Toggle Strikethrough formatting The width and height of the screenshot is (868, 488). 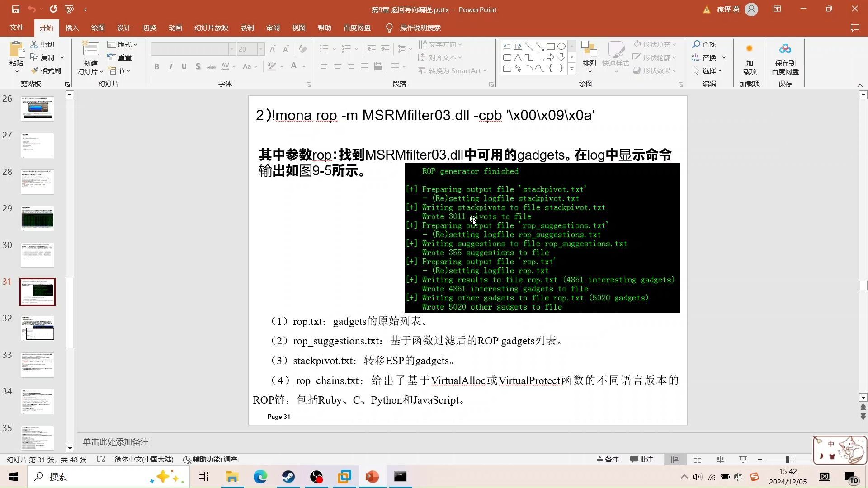[211, 66]
